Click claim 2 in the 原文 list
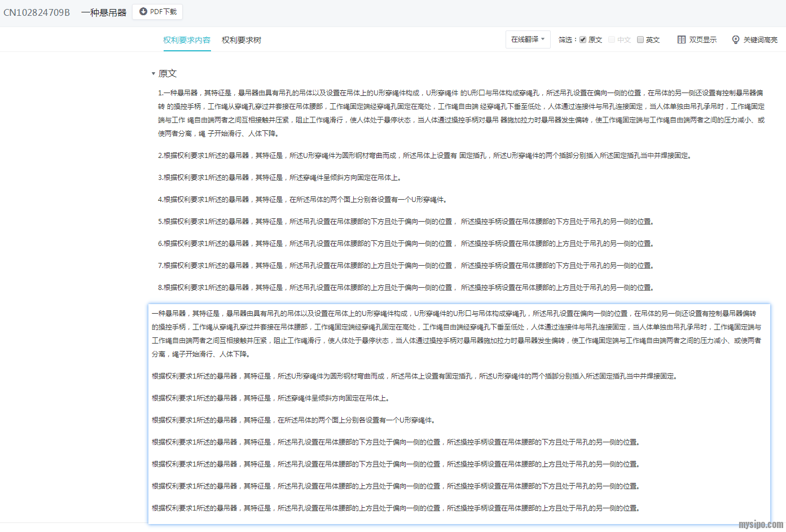The height and width of the screenshot is (532, 786). click(x=424, y=155)
